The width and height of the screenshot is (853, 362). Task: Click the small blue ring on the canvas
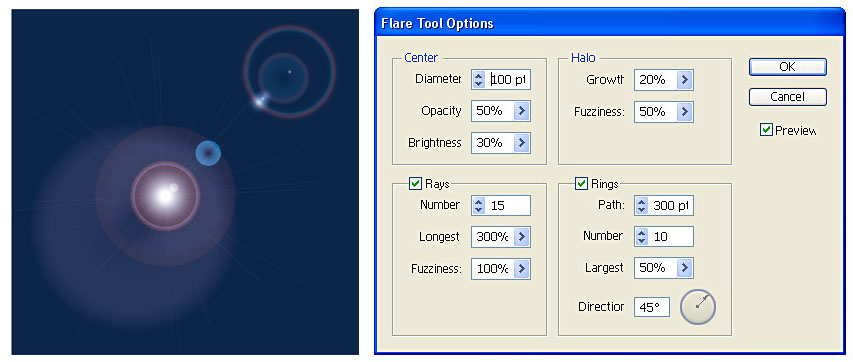pyautogui.click(x=208, y=153)
